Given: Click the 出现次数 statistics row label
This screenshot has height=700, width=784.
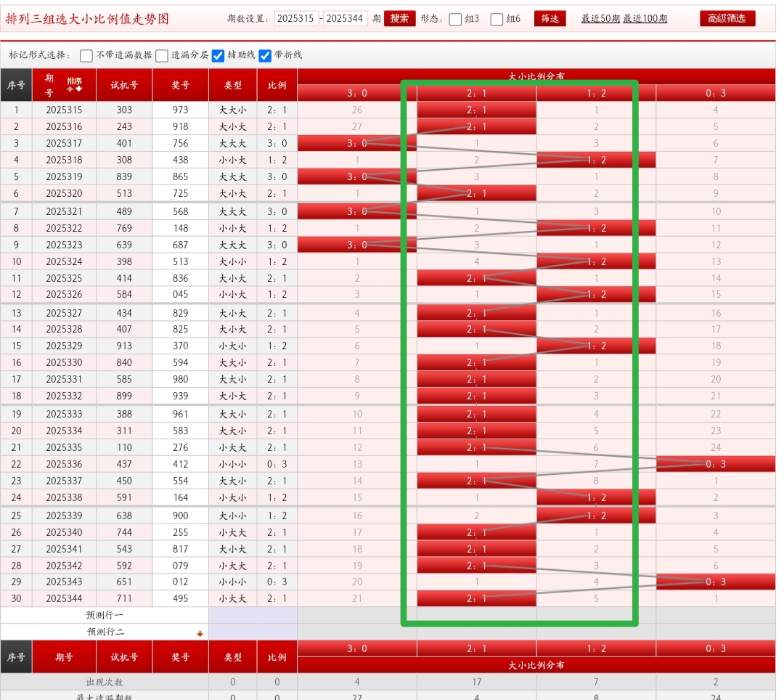Looking at the screenshot, I should click(105, 682).
